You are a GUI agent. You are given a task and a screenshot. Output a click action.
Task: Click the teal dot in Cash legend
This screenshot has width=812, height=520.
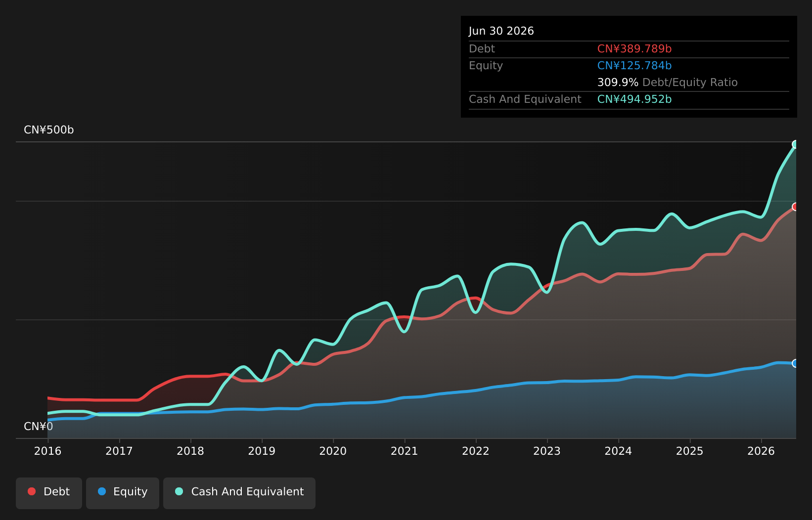pyautogui.click(x=179, y=491)
